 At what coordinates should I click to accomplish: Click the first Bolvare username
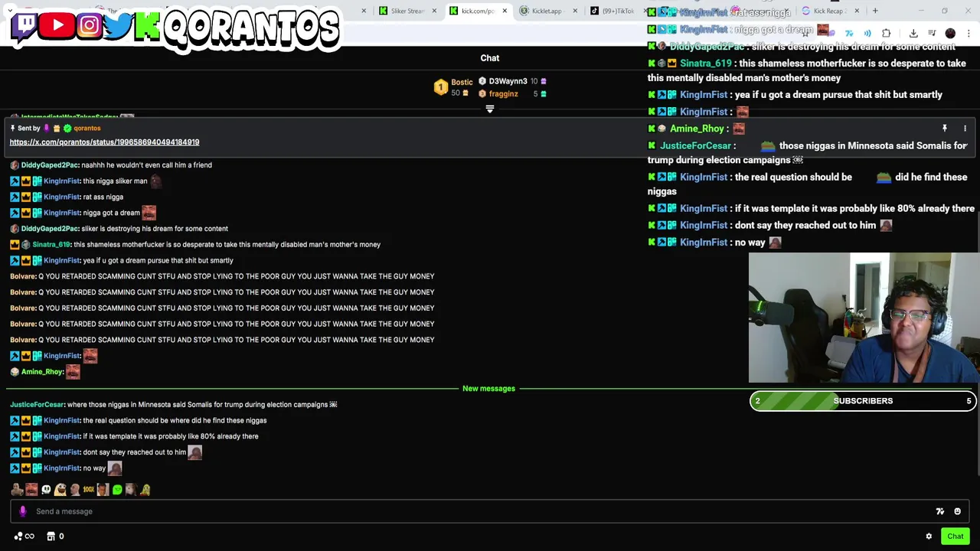click(x=23, y=276)
